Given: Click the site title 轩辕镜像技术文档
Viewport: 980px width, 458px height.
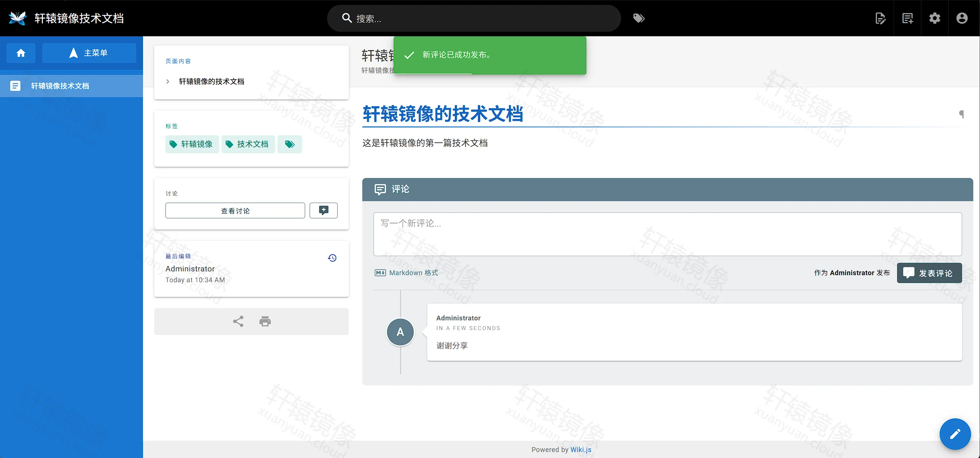Looking at the screenshot, I should (79, 18).
